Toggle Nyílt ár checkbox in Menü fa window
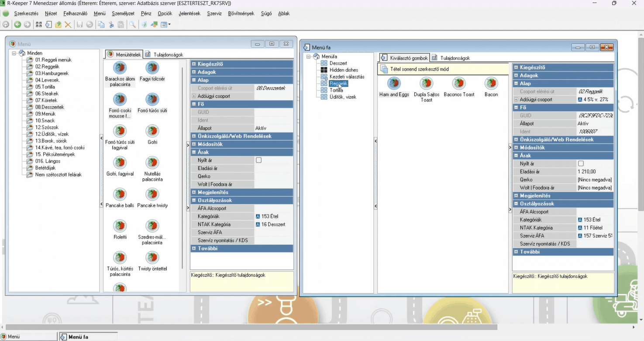644x341 pixels. click(581, 164)
